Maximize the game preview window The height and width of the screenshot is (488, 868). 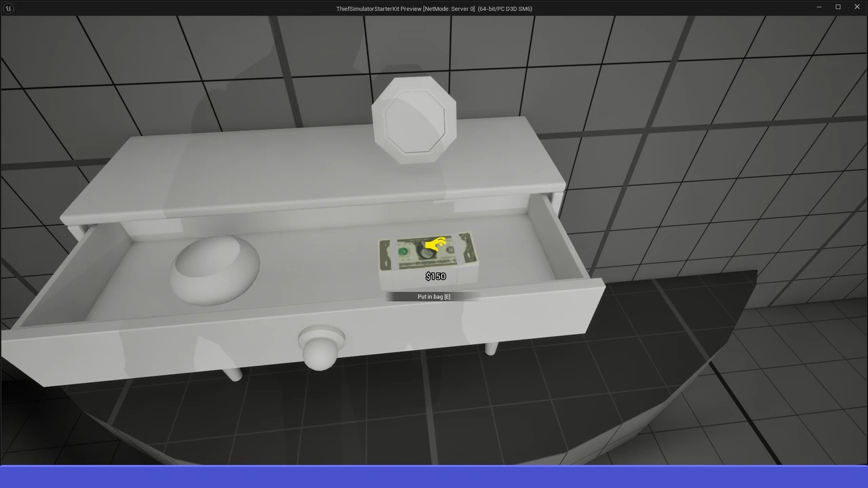[x=838, y=8]
